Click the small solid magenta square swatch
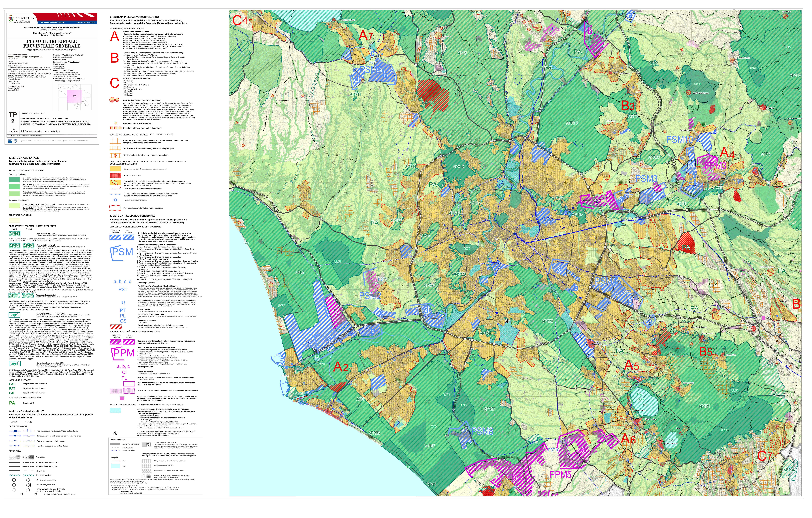812x518 pixels. pyautogui.click(x=122, y=398)
